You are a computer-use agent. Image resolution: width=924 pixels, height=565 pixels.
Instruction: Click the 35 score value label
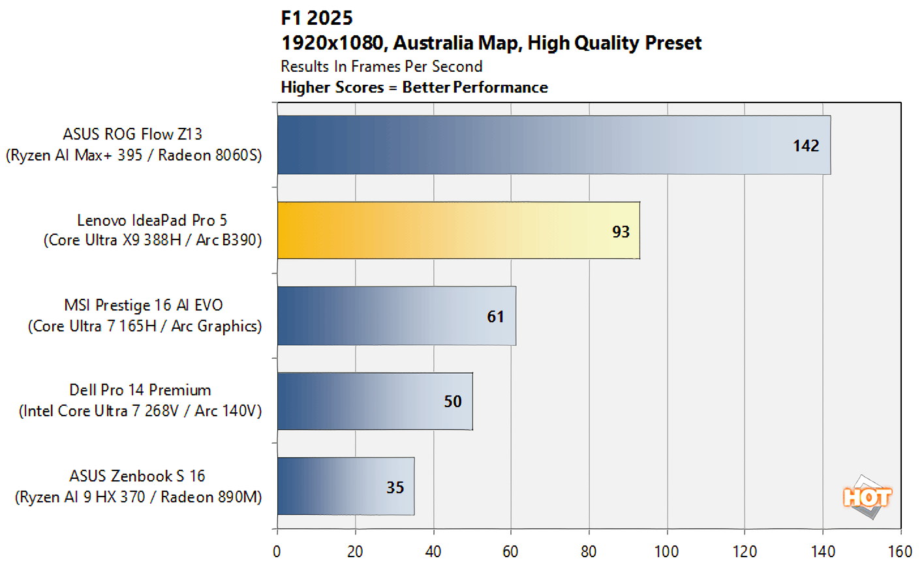pyautogui.click(x=395, y=487)
